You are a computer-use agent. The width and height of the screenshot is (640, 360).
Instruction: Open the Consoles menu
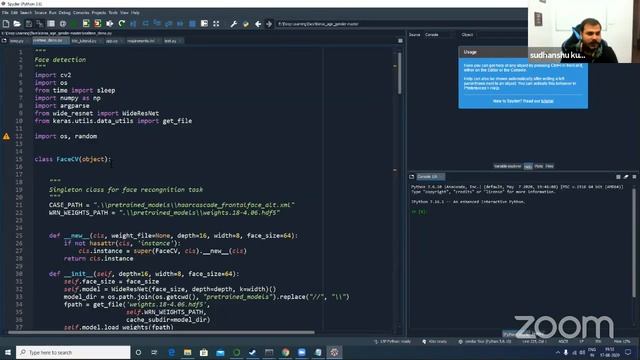81,13
